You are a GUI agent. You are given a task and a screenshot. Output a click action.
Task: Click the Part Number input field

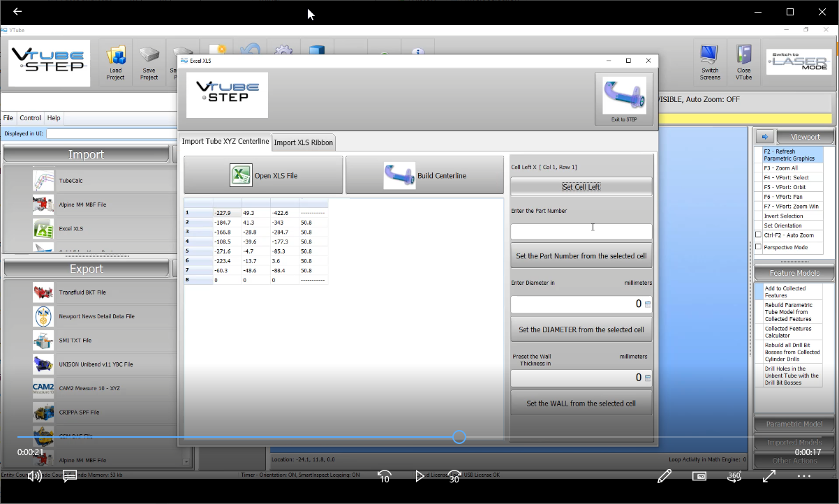[581, 231]
